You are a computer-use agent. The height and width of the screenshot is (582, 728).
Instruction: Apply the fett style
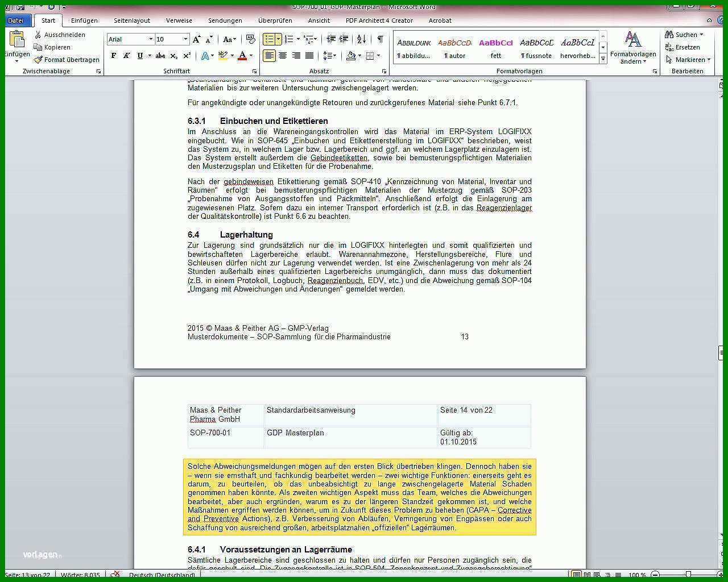coord(496,48)
